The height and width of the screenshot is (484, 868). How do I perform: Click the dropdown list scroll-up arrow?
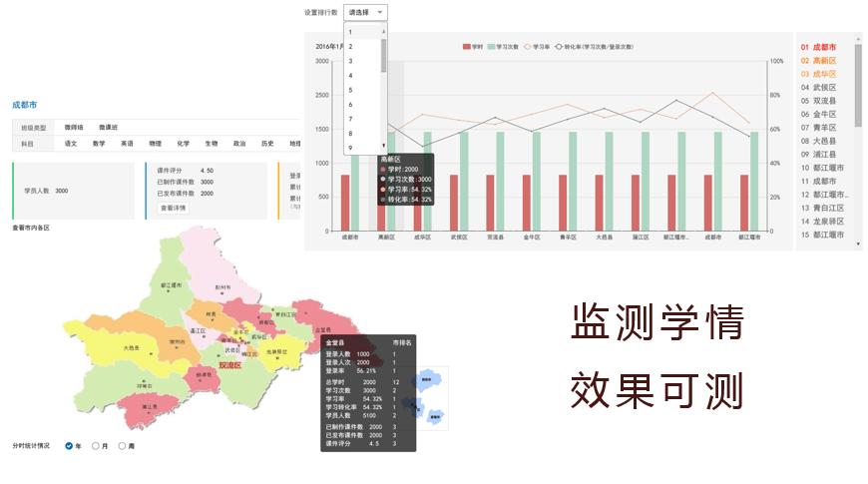tap(384, 32)
